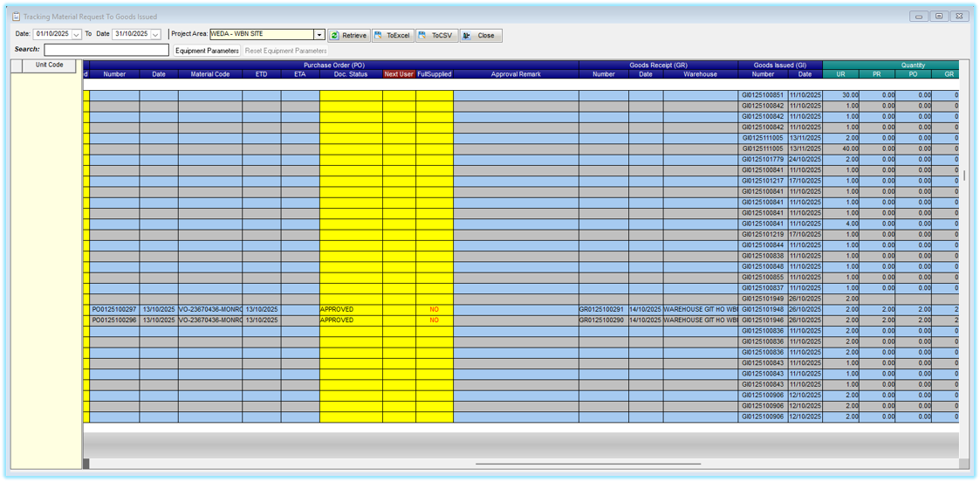Click the UR quantity column header

(841, 73)
